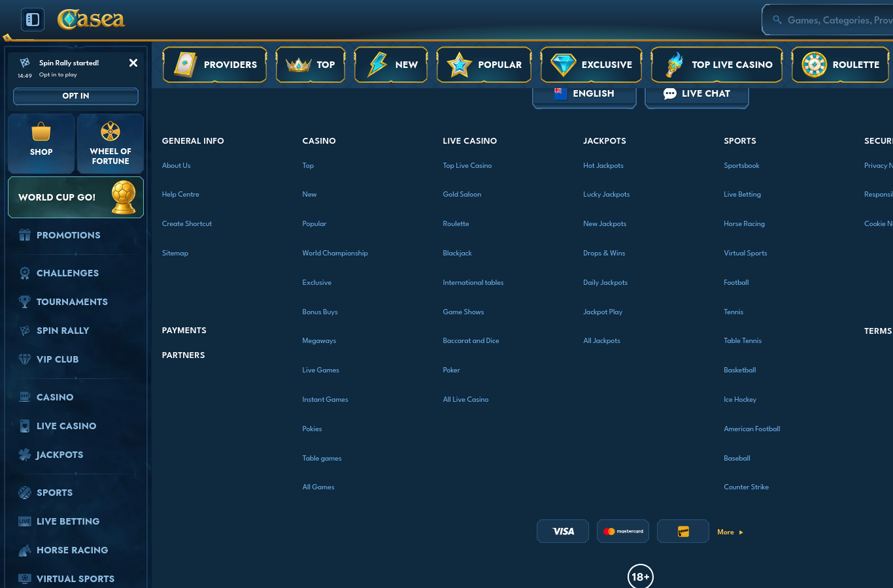This screenshot has height=588, width=893.
Task: Click the Jackpots clover icon in sidebar
Action: pyautogui.click(x=25, y=455)
